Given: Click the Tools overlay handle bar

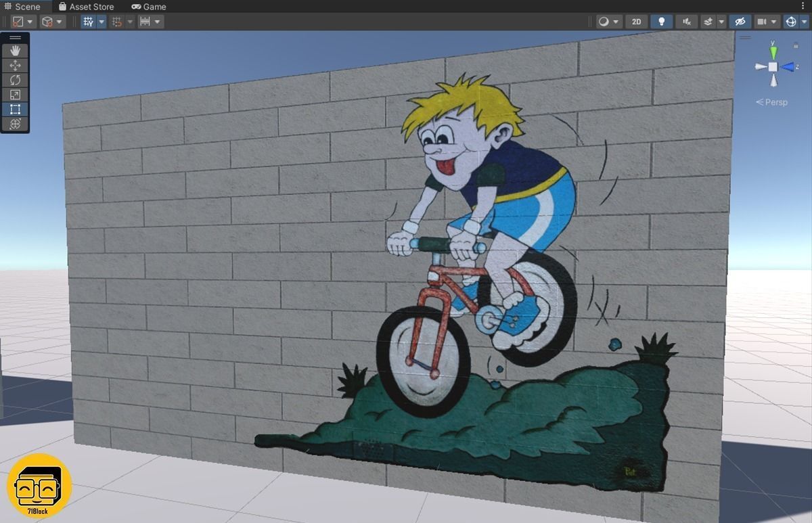Looking at the screenshot, I should (15, 38).
